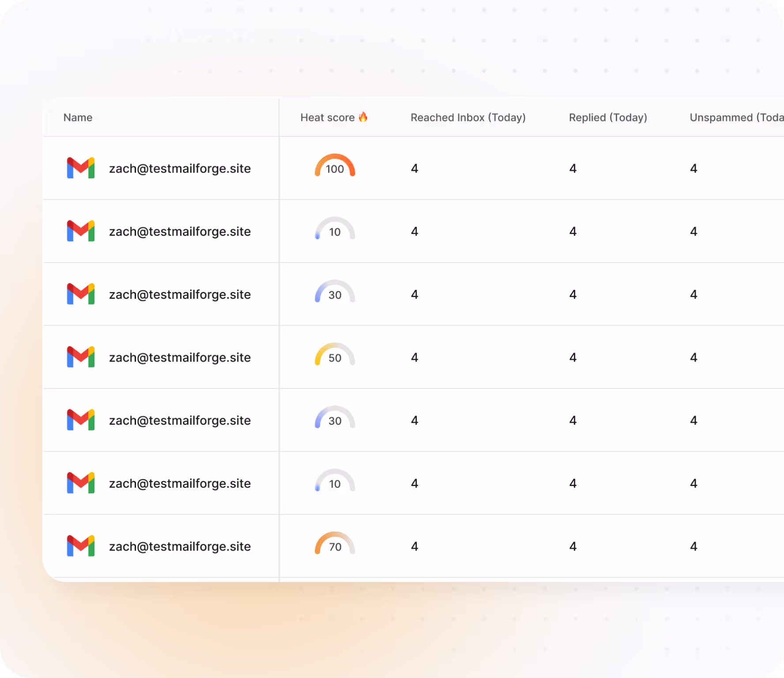Click the Reached Inbox (Today) column header
784x678 pixels.
coord(468,117)
